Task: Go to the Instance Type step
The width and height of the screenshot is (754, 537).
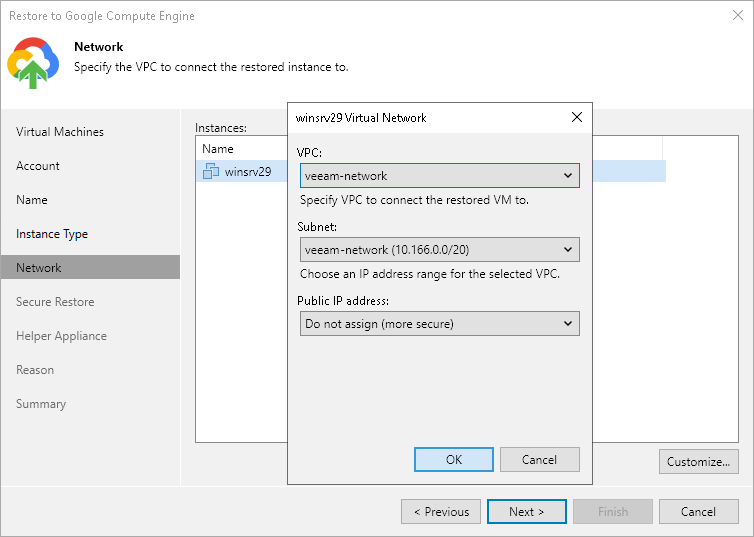Action: click(x=52, y=234)
